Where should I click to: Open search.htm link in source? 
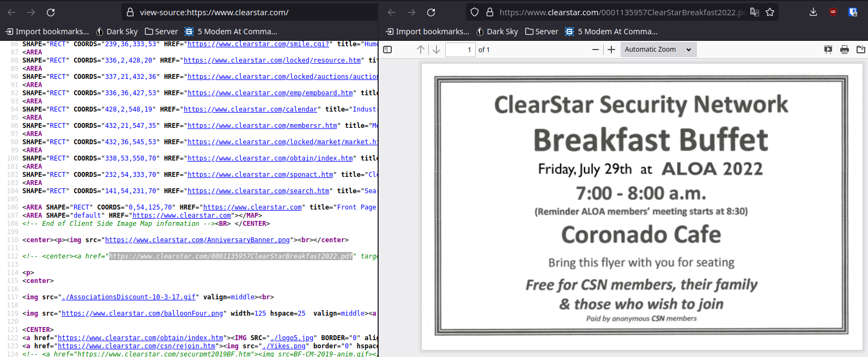pyautogui.click(x=258, y=191)
